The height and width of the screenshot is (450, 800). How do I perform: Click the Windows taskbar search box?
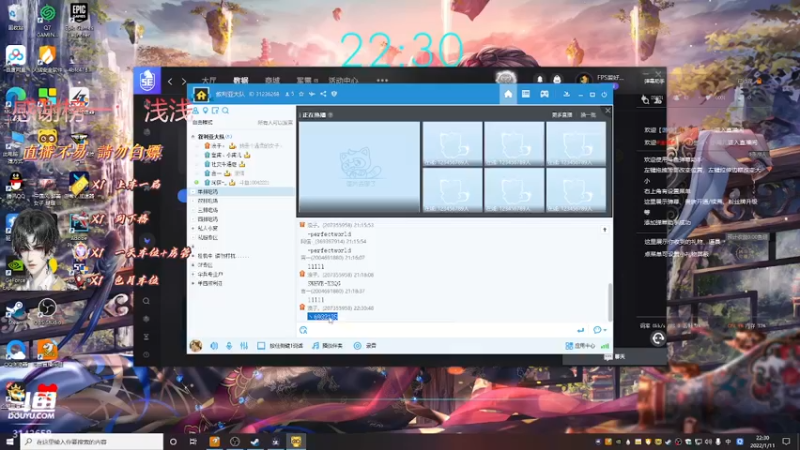click(x=92, y=441)
